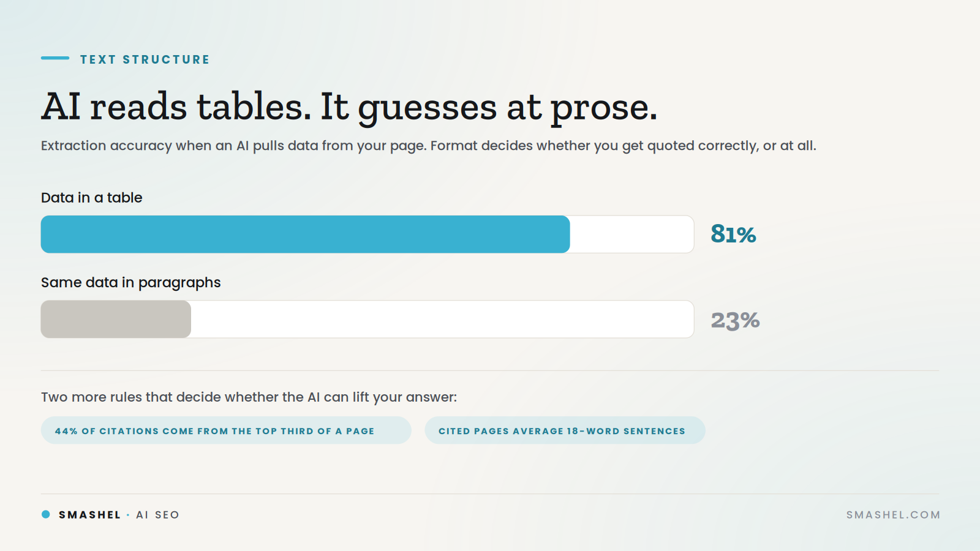This screenshot has width=980, height=551.
Task: Click the teal dash before TEXT STRUCTURE
Action: tap(55, 58)
